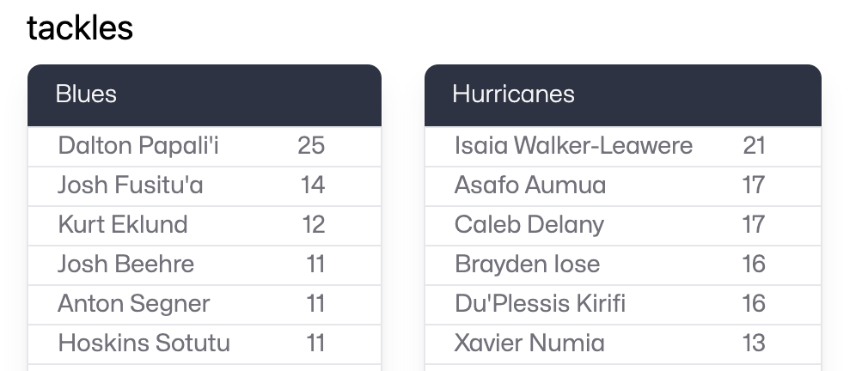Click on Caleb Delany
The width and height of the screenshot is (868, 371).
[529, 225]
